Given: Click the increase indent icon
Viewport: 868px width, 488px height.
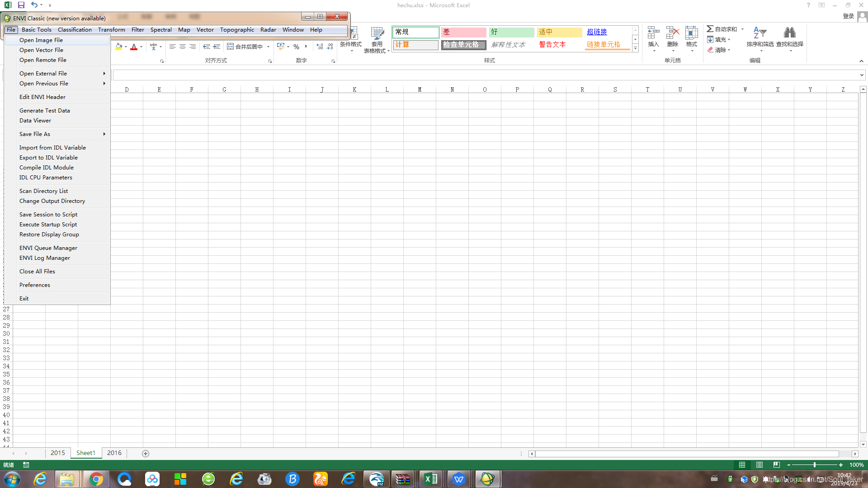Looking at the screenshot, I should point(217,47).
